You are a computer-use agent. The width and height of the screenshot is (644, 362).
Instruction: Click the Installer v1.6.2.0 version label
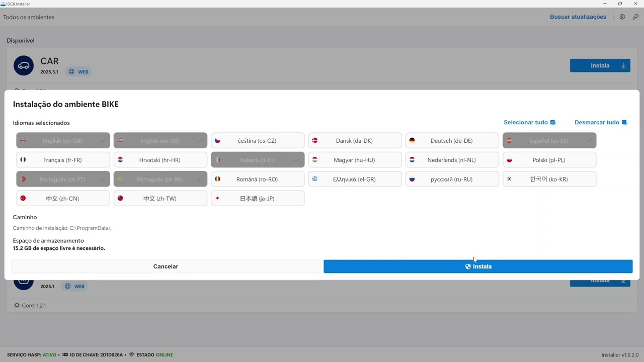(620, 355)
